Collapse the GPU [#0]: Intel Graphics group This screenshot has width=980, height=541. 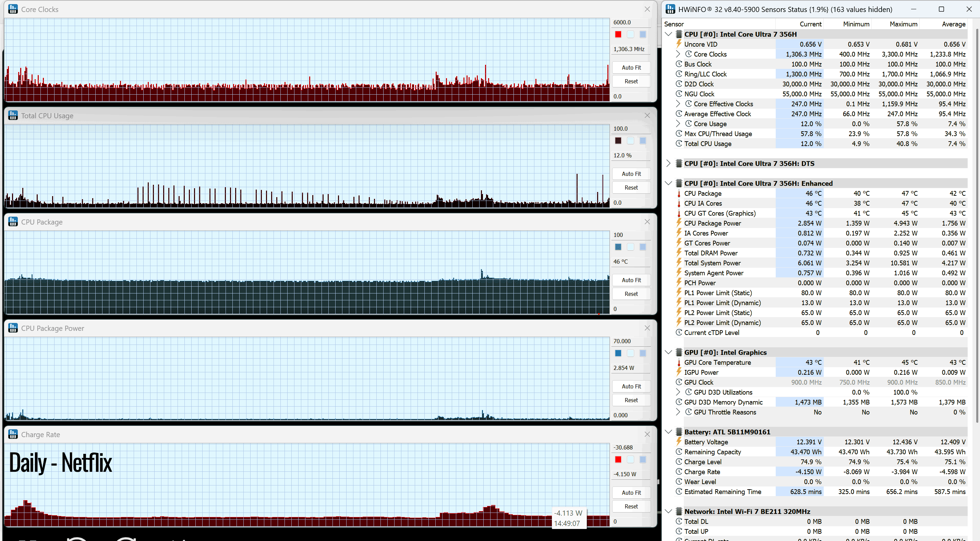point(668,352)
